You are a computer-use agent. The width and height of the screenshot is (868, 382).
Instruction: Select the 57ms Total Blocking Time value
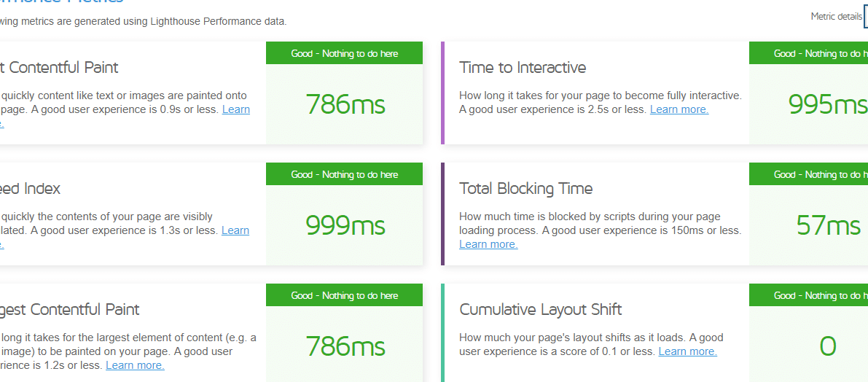(828, 225)
